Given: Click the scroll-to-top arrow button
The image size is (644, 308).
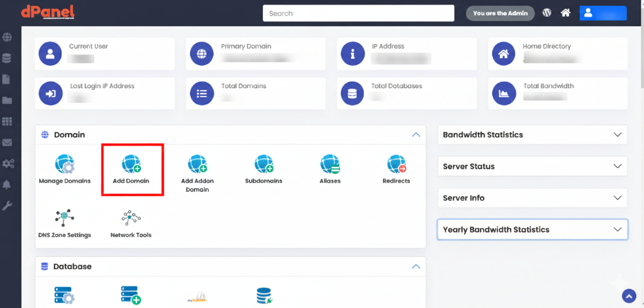Looking at the screenshot, I should coord(629,296).
